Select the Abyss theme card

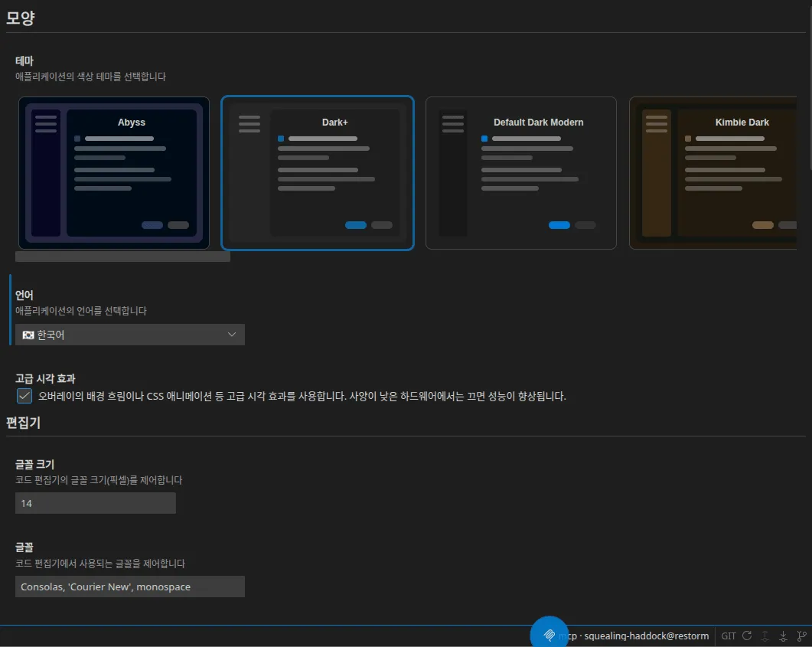[x=114, y=173]
